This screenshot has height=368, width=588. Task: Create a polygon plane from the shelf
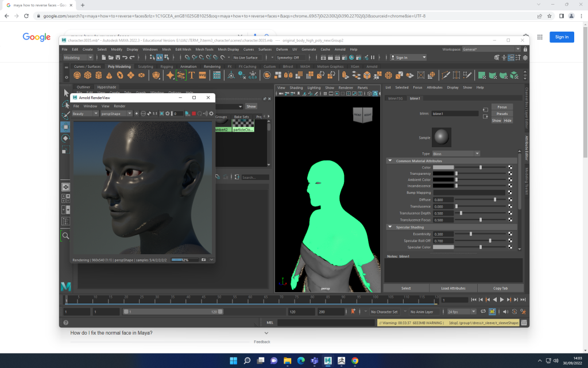point(130,75)
